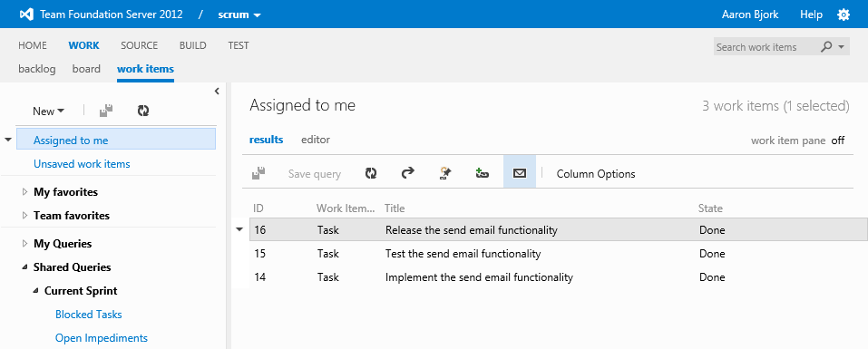Select the work items view
This screenshot has width=868, height=349.
click(146, 69)
